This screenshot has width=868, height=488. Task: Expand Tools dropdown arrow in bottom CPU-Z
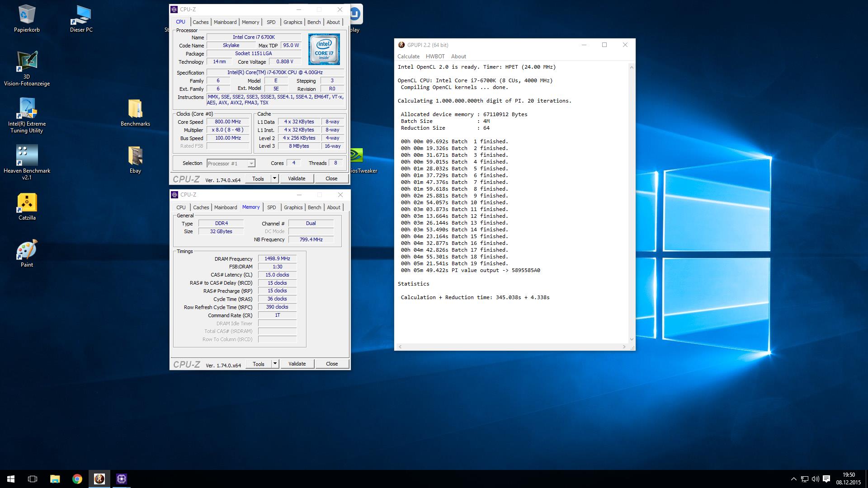pyautogui.click(x=274, y=364)
